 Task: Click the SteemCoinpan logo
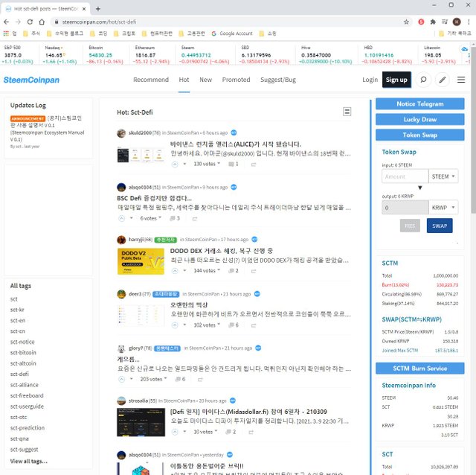pyautogui.click(x=31, y=80)
